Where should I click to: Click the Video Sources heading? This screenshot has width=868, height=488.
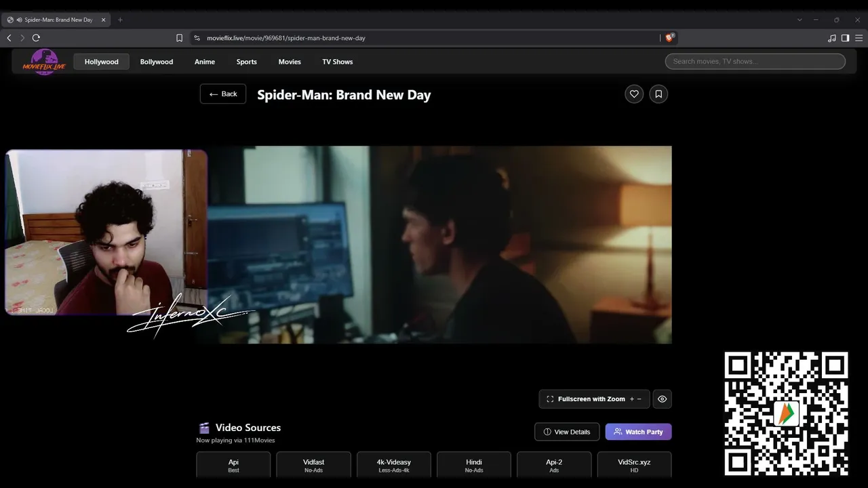(x=248, y=428)
